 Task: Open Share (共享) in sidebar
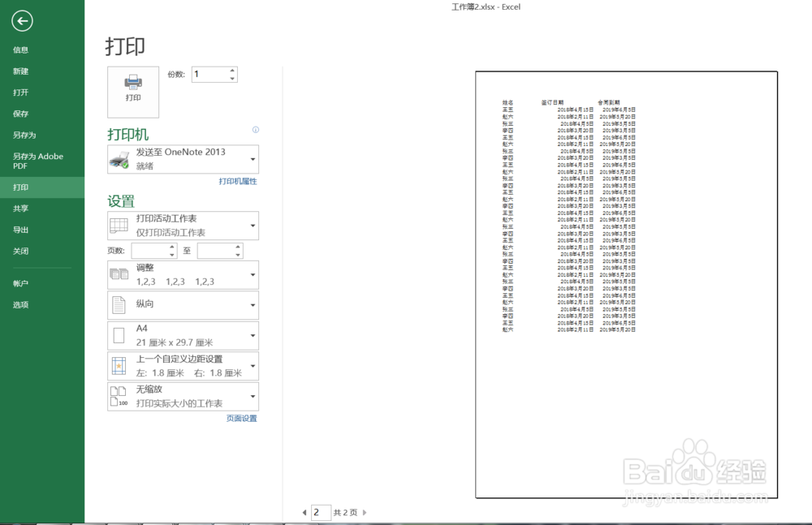[42, 209]
